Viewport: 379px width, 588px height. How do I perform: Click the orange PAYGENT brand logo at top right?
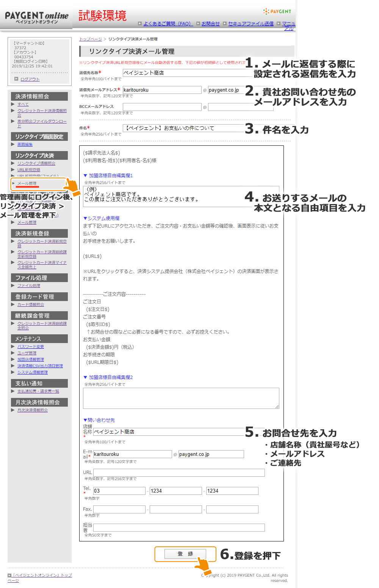click(277, 11)
